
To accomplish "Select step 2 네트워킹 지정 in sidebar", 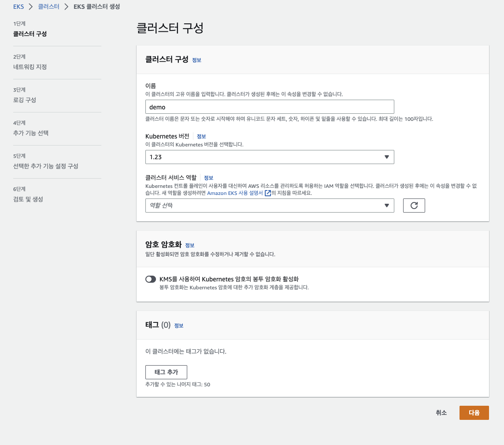I will click(x=30, y=67).
